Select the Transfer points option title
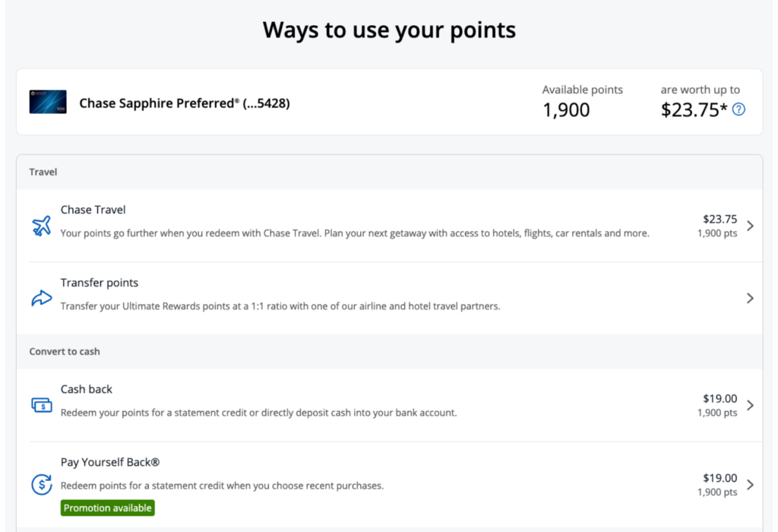Image resolution: width=778 pixels, height=532 pixels. click(x=100, y=283)
